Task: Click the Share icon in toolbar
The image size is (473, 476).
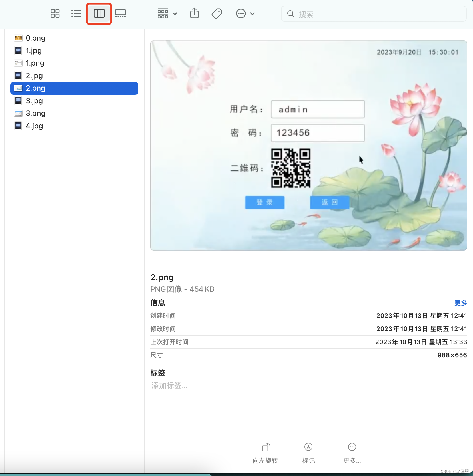Action: (195, 13)
